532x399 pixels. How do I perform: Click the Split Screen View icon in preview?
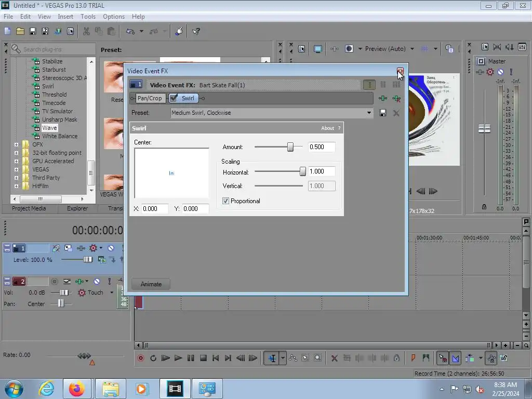(349, 49)
